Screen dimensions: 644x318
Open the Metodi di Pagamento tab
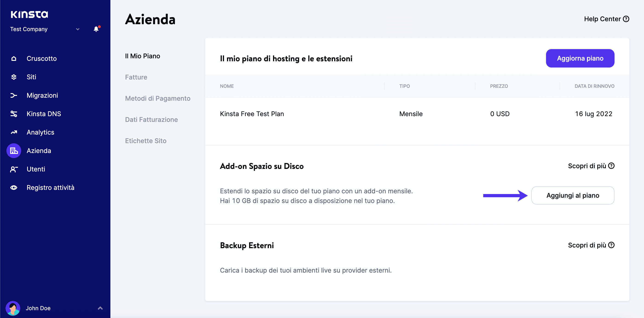pos(158,98)
